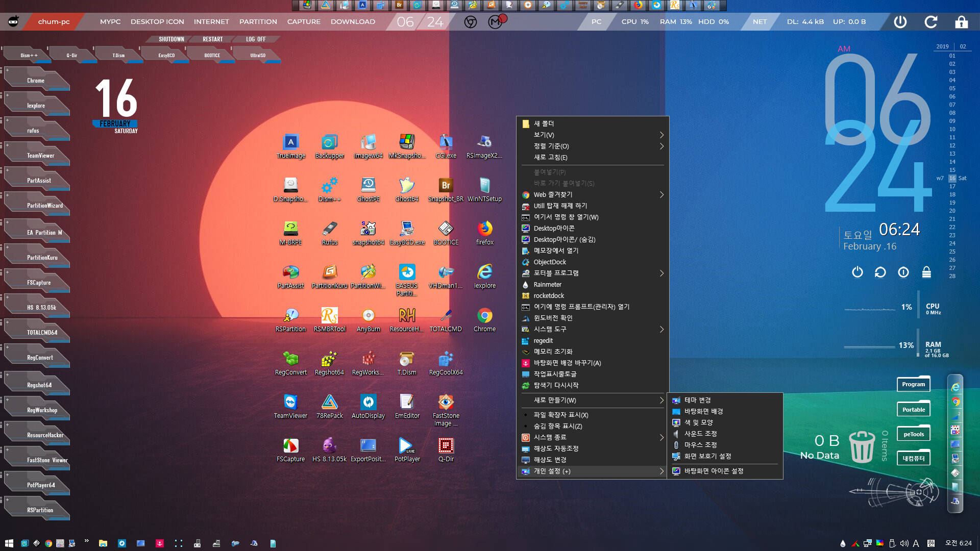Select the TeamViewer desktop icon
The image size is (980, 551).
[290, 407]
